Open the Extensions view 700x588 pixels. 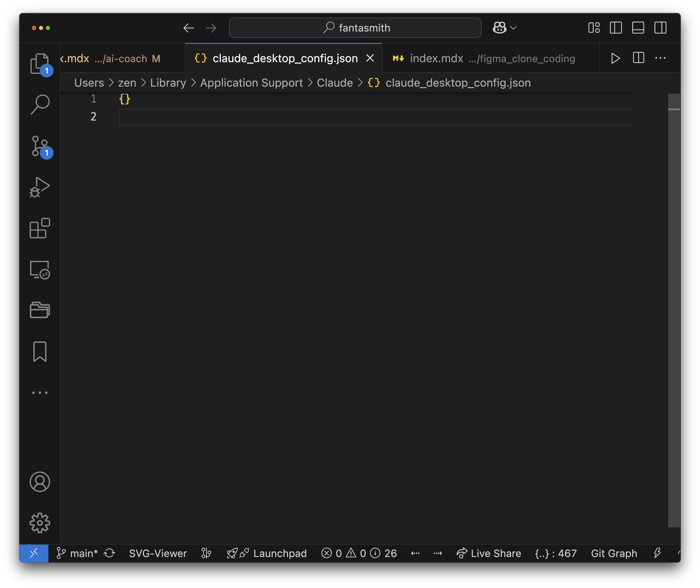(x=40, y=228)
